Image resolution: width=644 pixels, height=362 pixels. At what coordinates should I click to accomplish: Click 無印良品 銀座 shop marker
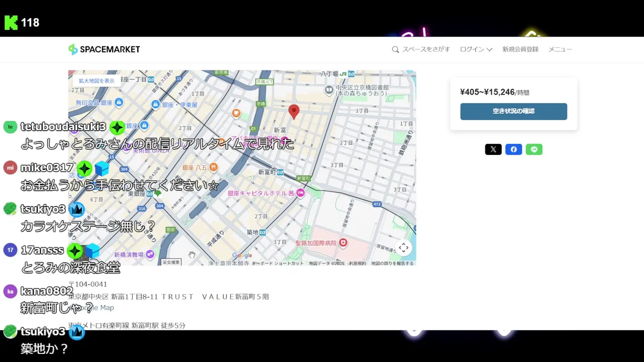pyautogui.click(x=119, y=103)
